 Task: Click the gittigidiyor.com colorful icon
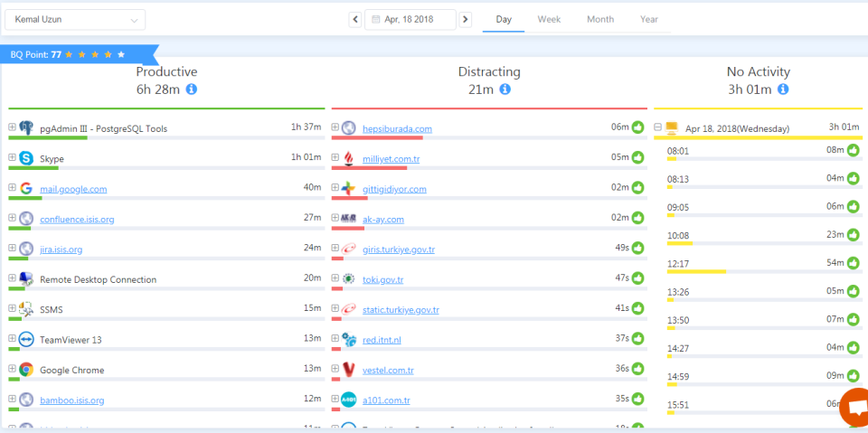pyautogui.click(x=348, y=189)
